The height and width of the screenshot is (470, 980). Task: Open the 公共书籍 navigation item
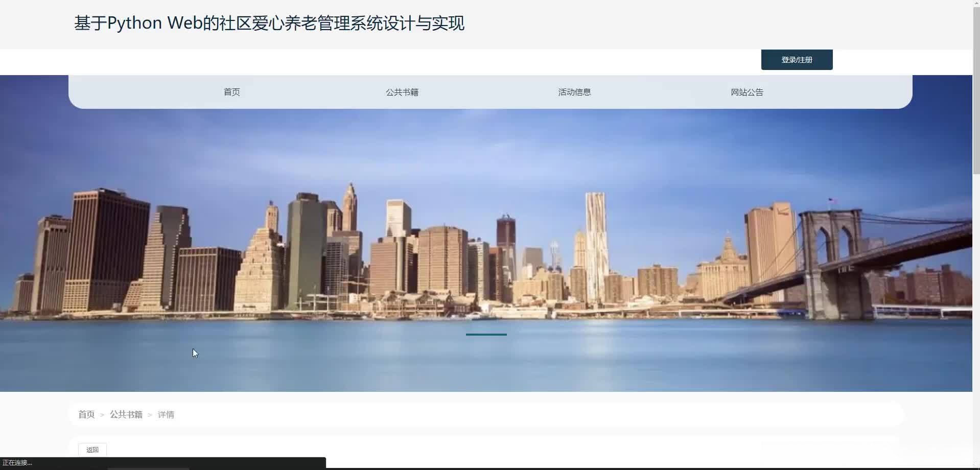[x=402, y=92]
